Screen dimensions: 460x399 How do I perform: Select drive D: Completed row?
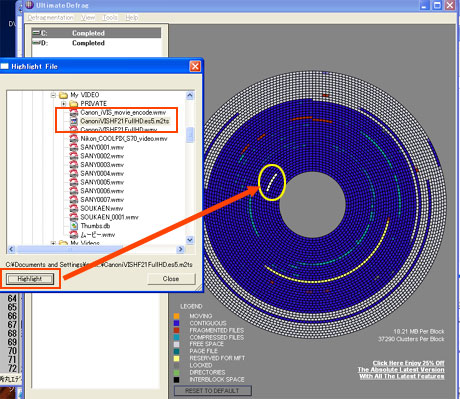96,43
